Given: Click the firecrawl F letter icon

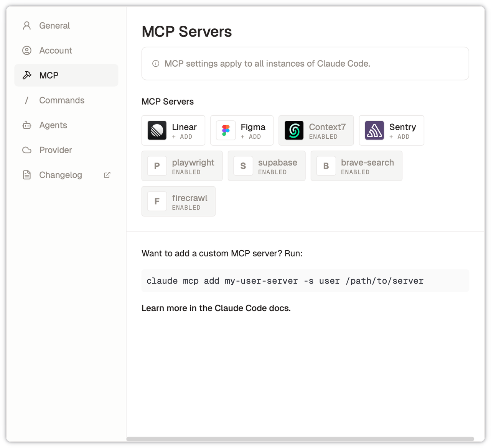Looking at the screenshot, I should coord(157,201).
